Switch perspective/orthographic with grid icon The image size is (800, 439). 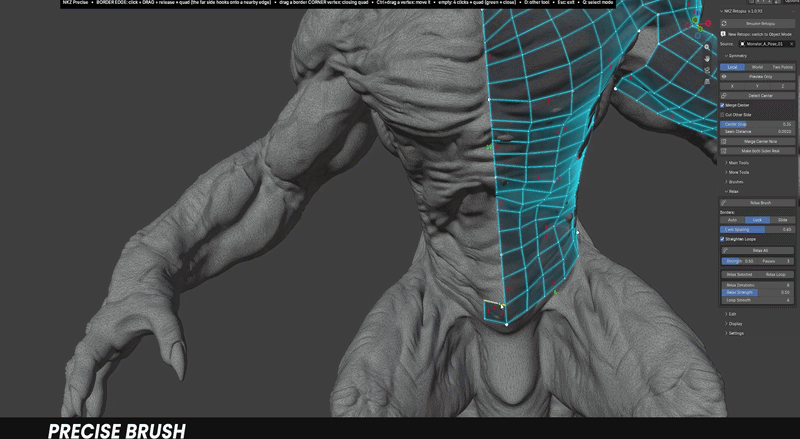coord(707,81)
